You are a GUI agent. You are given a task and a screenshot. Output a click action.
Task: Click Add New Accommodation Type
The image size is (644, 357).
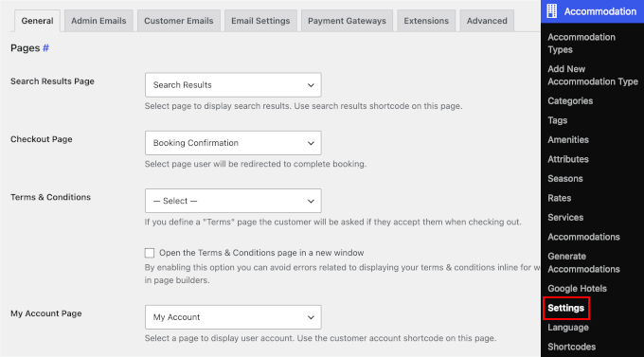tap(593, 75)
